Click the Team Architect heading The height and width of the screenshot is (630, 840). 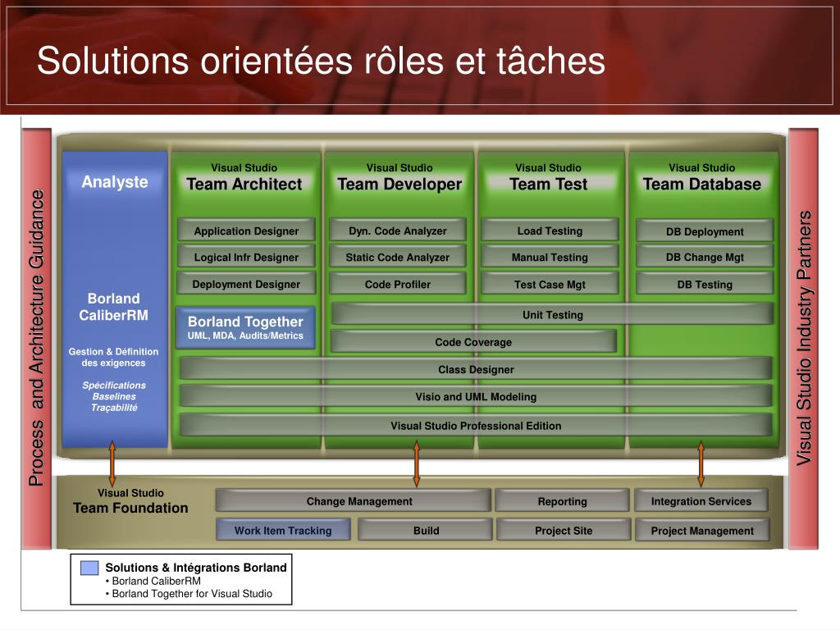tap(244, 184)
